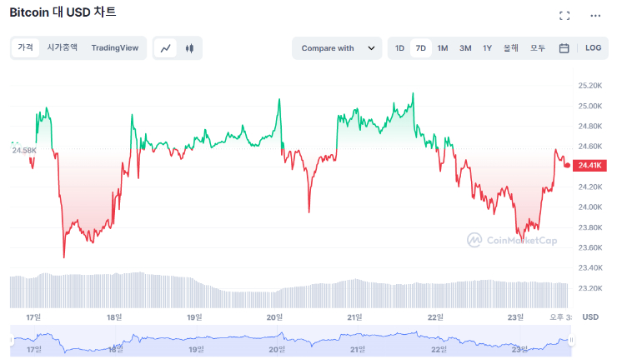Select the 가격 tab

(26, 48)
